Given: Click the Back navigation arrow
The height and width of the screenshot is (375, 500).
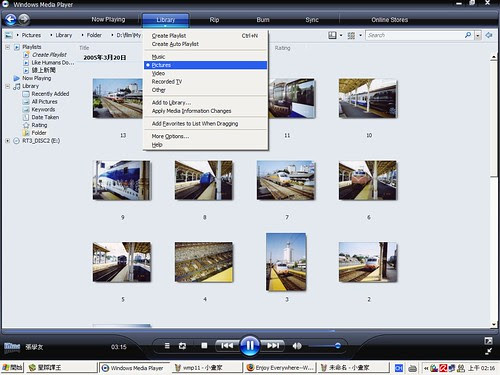Looking at the screenshot, I should pos(11,19).
